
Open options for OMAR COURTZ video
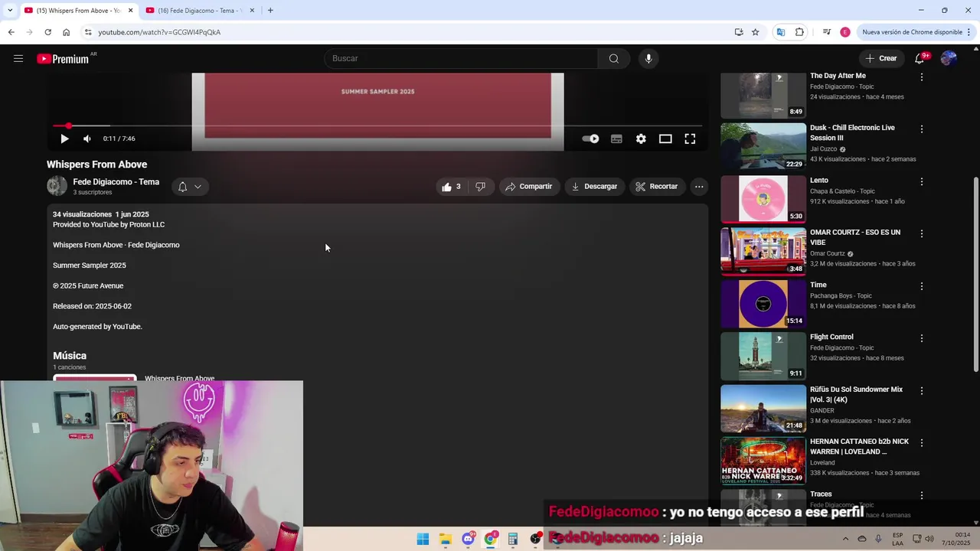point(922,233)
